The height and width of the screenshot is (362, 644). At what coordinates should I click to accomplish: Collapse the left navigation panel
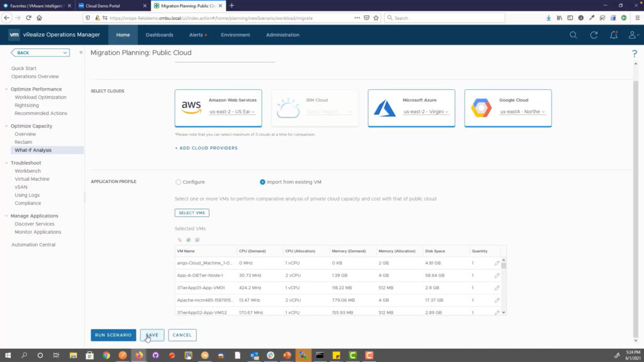[x=81, y=53]
